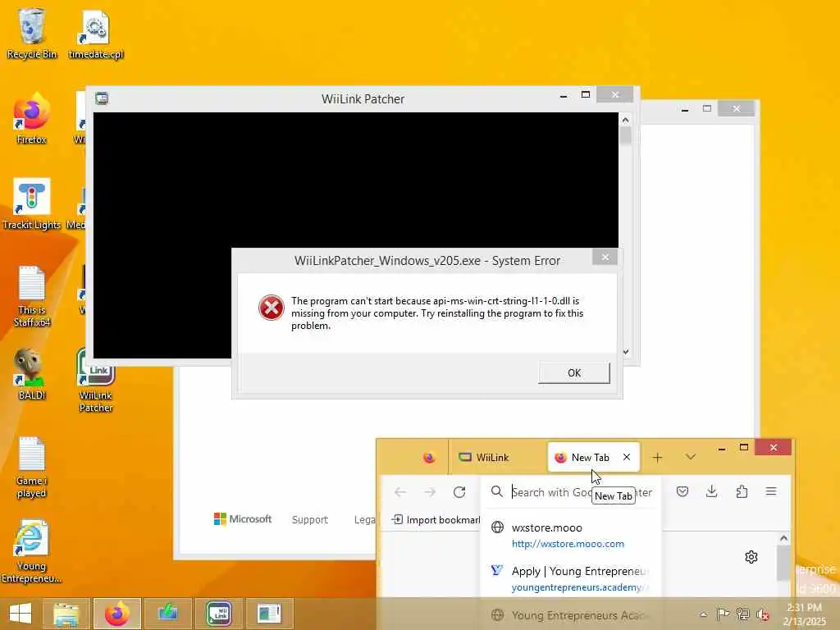Reload the page in Firefox
840x630 pixels.
(459, 492)
